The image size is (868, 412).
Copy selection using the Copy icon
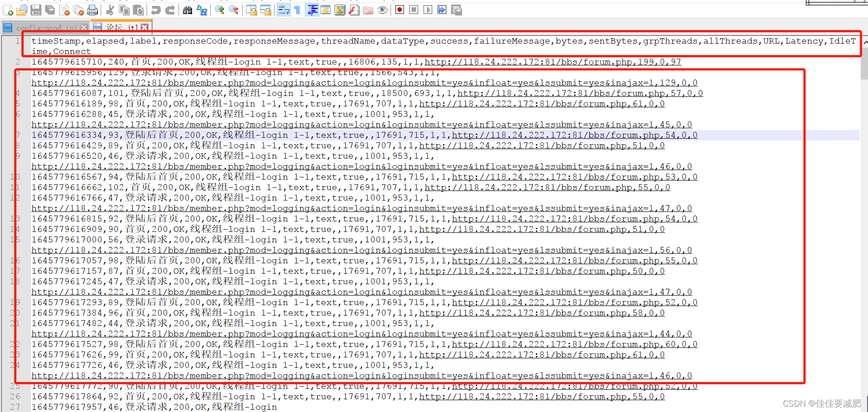124,10
